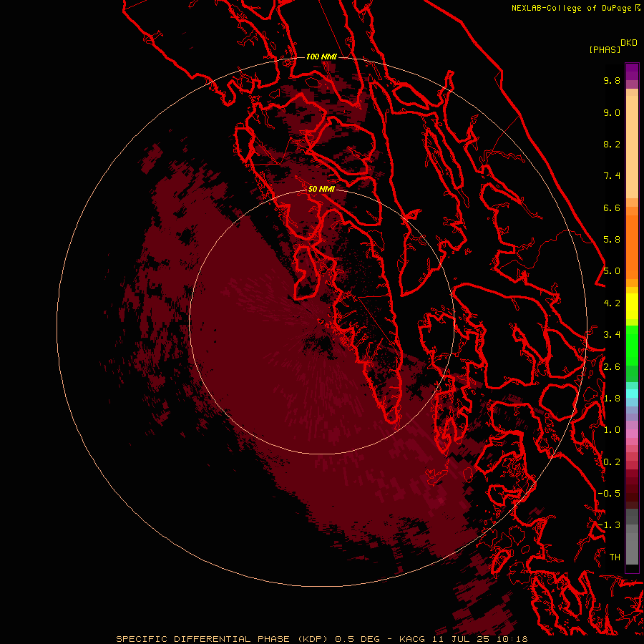Image resolution: width=644 pixels, height=644 pixels.
Task: Click the 11 JUL 25 date text
Action: 462,639
